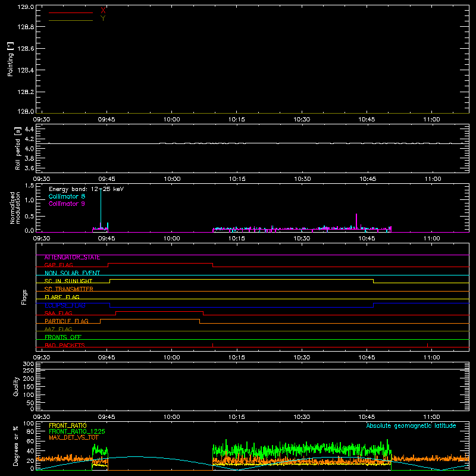Click the SC_TRANSMITTER flag label
The width and height of the screenshot is (476, 476).
(69, 289)
